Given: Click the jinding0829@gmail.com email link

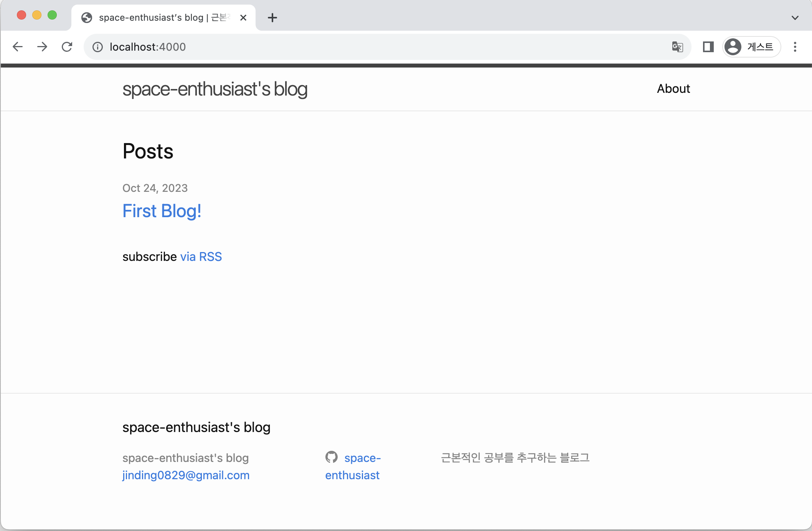Looking at the screenshot, I should tap(186, 475).
